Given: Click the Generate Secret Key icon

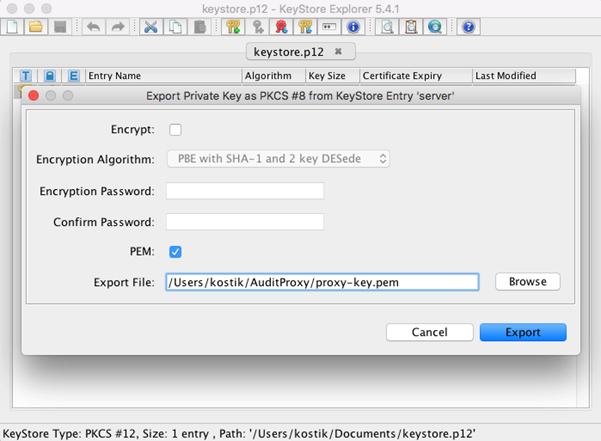Looking at the screenshot, I should click(258, 27).
